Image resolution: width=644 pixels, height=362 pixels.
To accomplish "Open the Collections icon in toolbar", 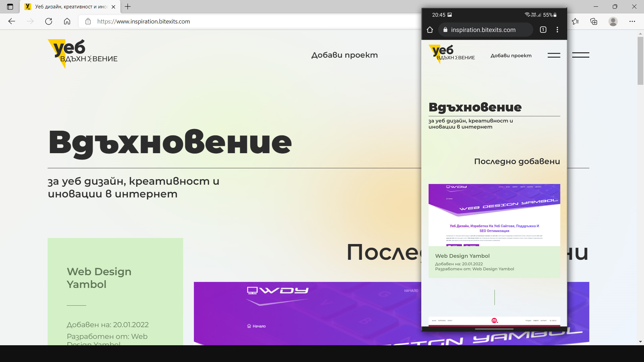I will point(594,21).
